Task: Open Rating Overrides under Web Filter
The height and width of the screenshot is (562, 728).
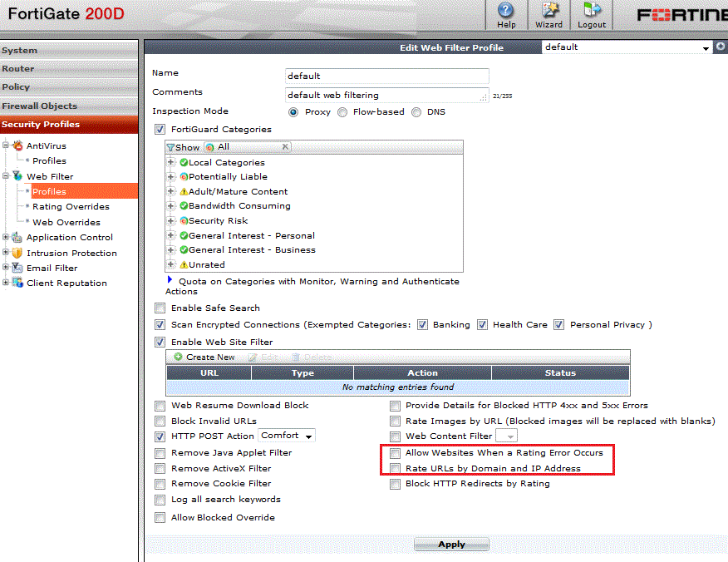Action: point(71,207)
